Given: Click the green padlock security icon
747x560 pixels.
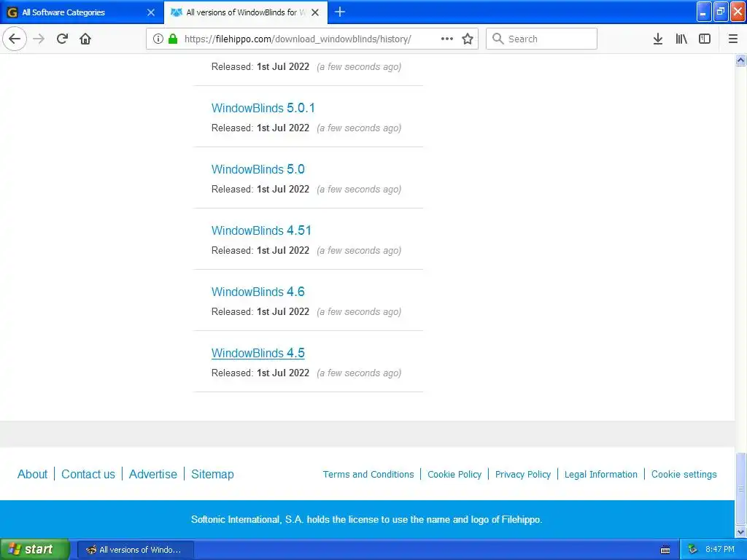Looking at the screenshot, I should pyautogui.click(x=173, y=39).
